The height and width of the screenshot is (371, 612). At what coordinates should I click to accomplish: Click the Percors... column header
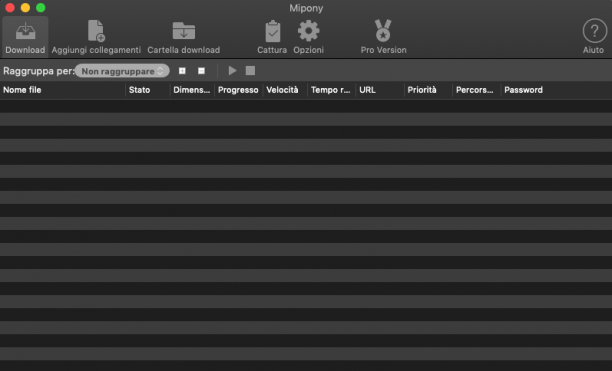[477, 90]
